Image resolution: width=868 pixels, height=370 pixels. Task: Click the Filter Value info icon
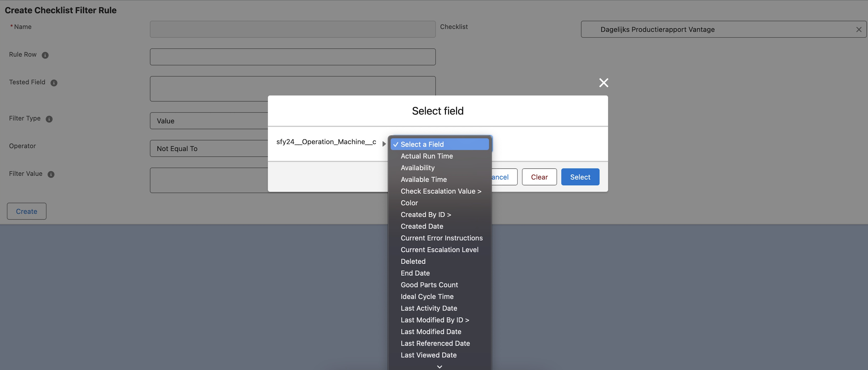(x=51, y=174)
